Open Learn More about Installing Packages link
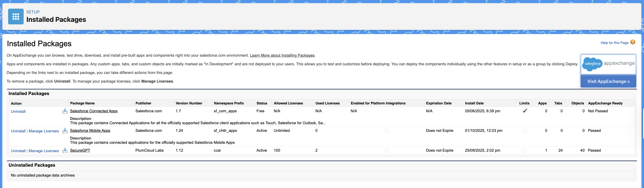The height and width of the screenshot is (188, 644). 282,55
